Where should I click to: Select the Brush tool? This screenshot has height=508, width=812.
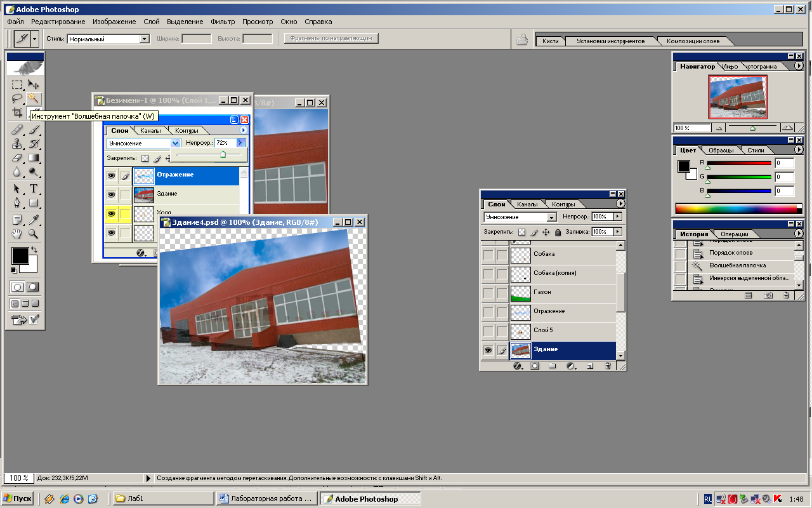[34, 130]
